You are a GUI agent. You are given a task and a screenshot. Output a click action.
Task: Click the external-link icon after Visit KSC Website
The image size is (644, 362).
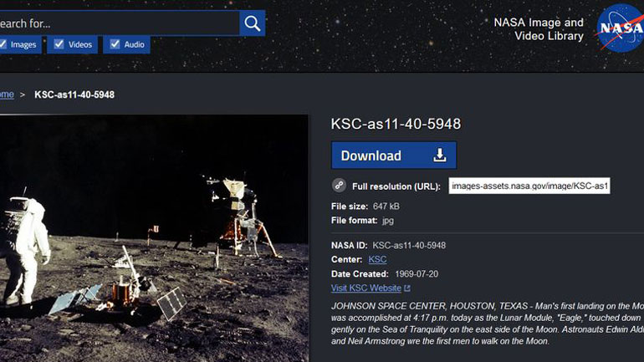(407, 288)
